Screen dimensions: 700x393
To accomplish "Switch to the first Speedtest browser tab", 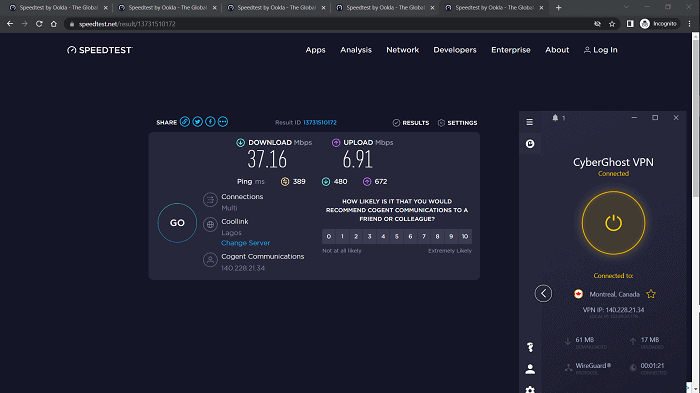I will pyautogui.click(x=58, y=8).
